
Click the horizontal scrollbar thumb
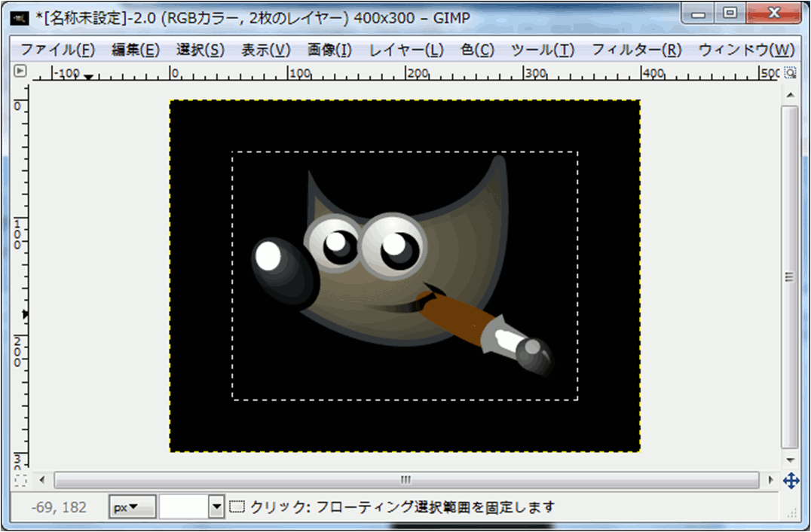tap(406, 480)
